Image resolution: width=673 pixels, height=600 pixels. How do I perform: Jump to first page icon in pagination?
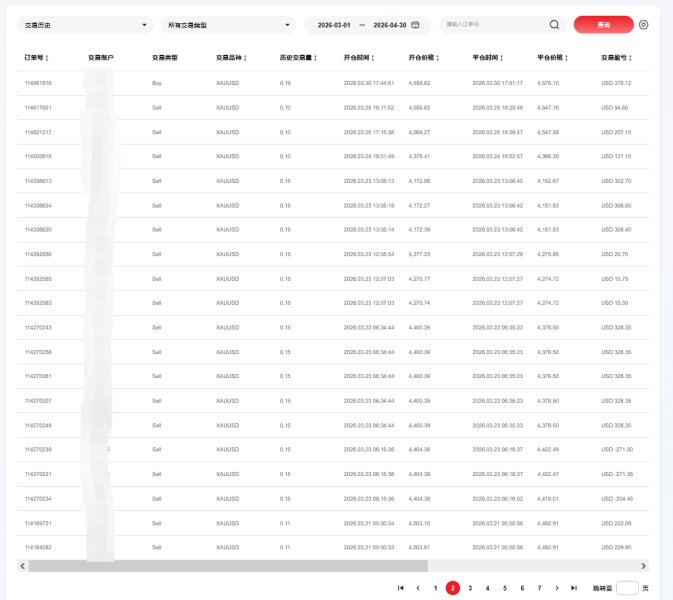(400, 588)
